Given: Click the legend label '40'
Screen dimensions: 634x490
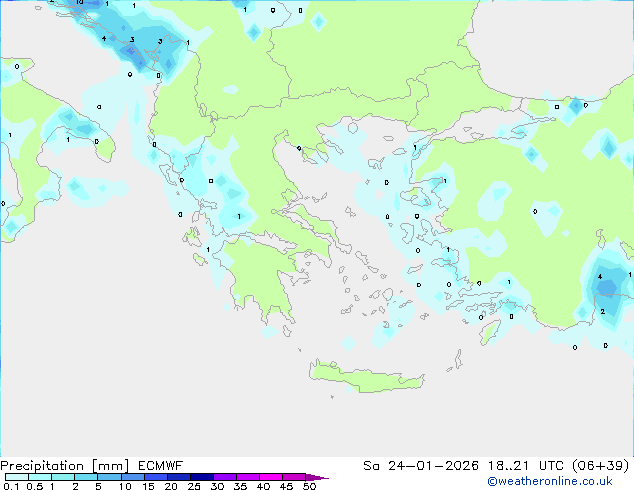Looking at the screenshot, I should pyautogui.click(x=263, y=486).
